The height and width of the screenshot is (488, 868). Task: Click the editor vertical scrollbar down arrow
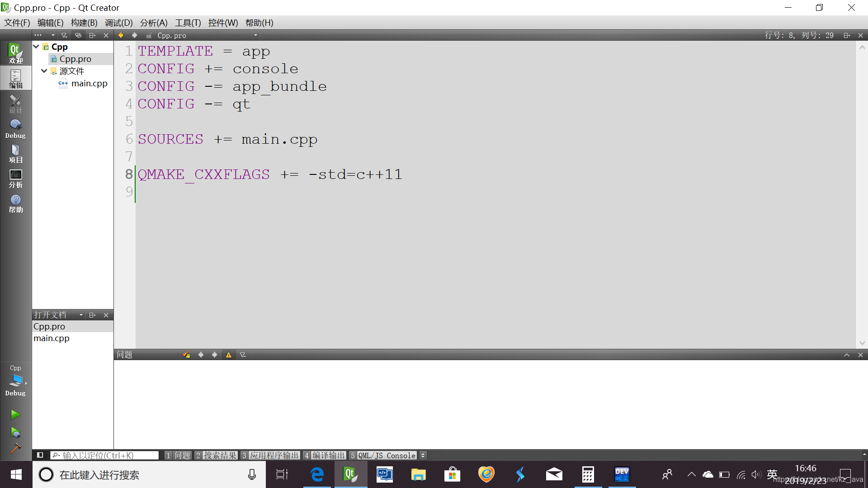(862, 343)
